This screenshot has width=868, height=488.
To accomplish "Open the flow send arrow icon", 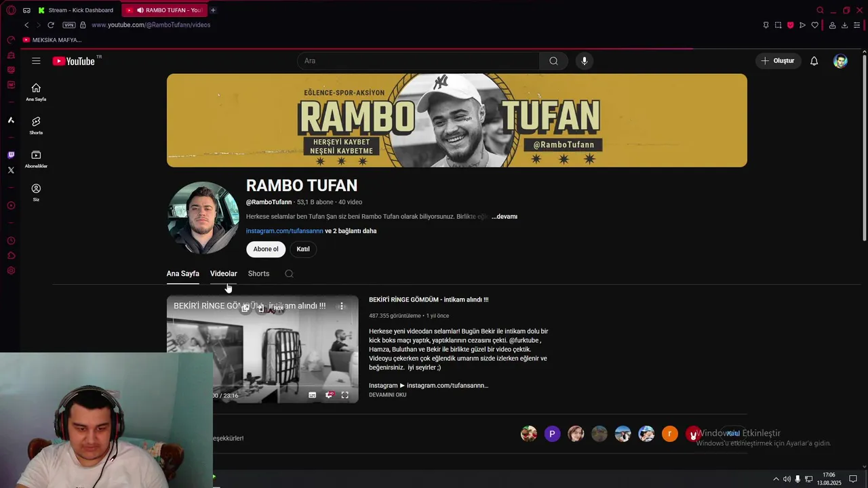I will 802,25.
